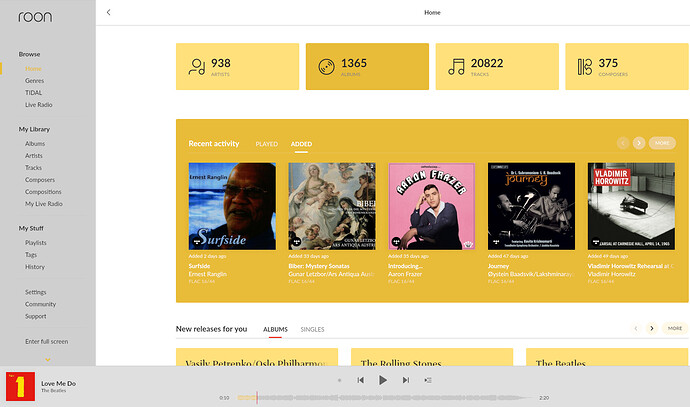
Task: Open History under My Stuff
Action: click(35, 267)
